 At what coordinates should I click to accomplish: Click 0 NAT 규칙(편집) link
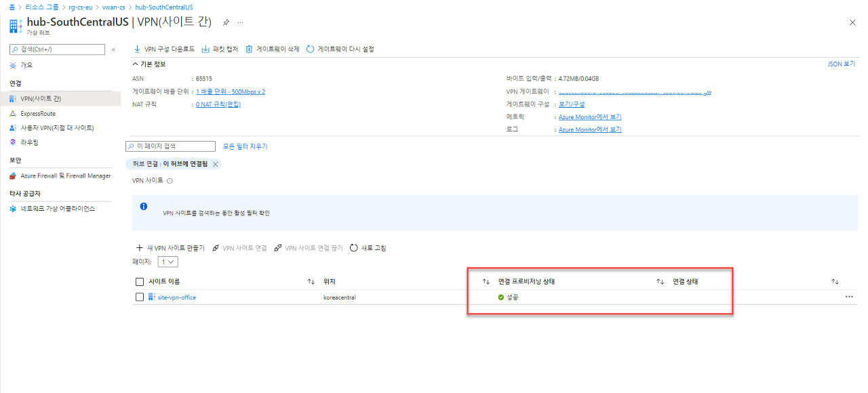point(218,104)
